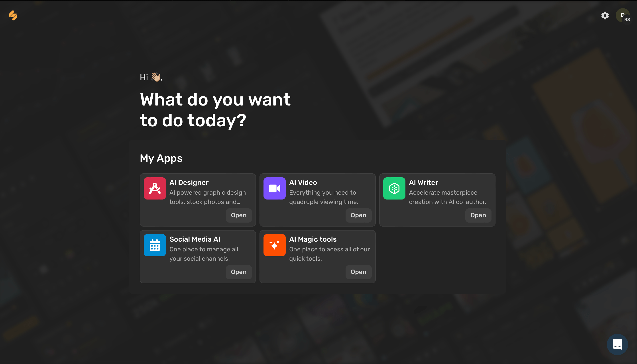This screenshot has height=364, width=637.
Task: Select My Apps section header
Action: [x=161, y=158]
